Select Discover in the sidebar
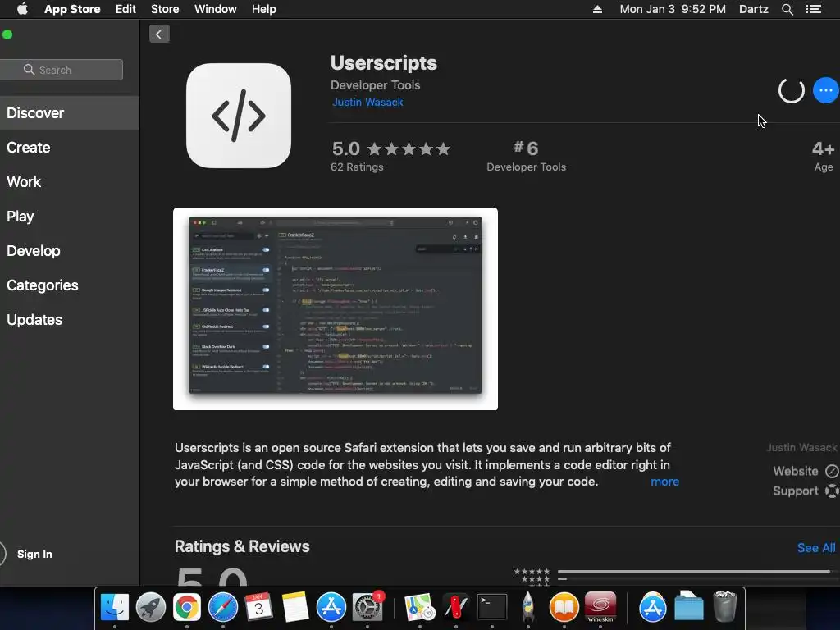The image size is (840, 630). pos(70,113)
